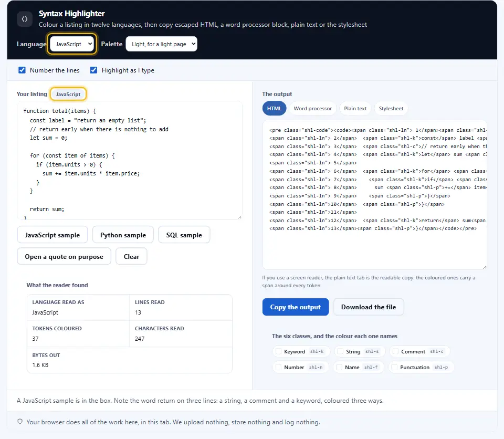Click the 'The output' heading
Screen dimensions: 504x439
point(277,94)
